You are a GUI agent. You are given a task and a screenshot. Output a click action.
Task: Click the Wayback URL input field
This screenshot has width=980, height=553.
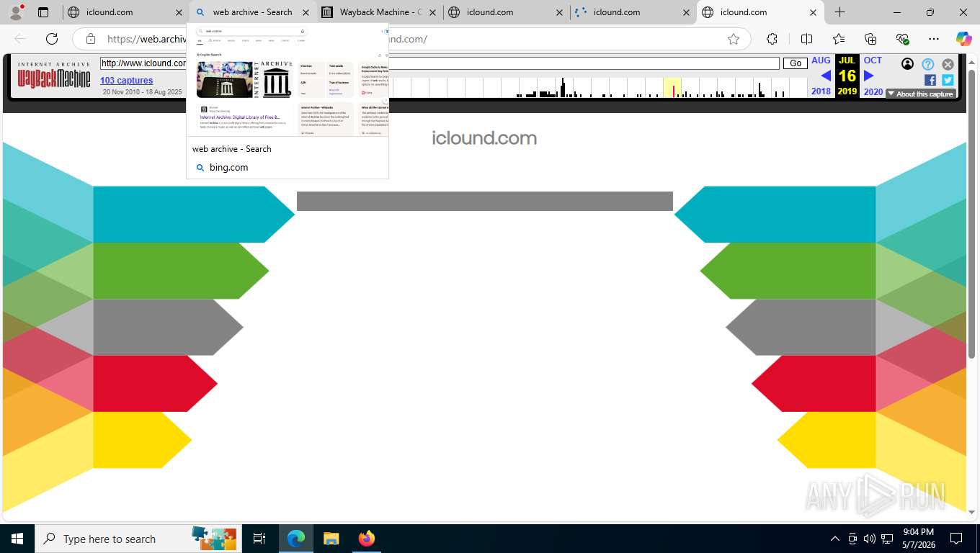tap(440, 63)
